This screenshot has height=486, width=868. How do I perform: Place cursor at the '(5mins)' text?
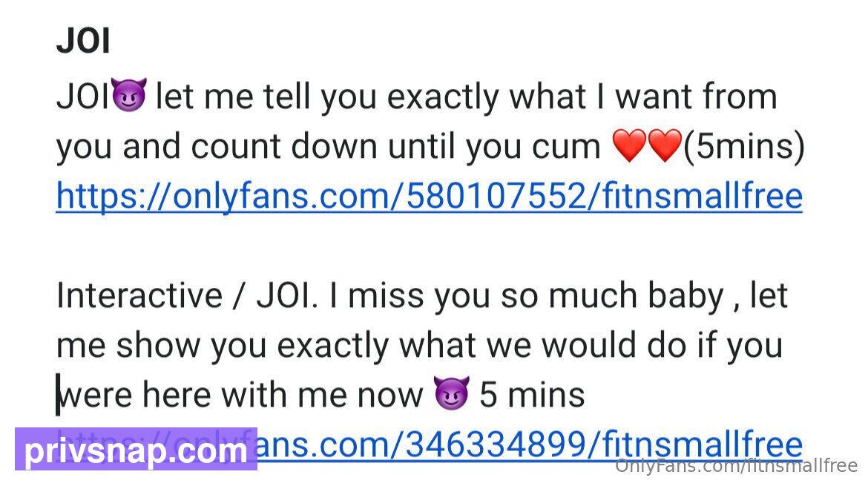pos(744,147)
